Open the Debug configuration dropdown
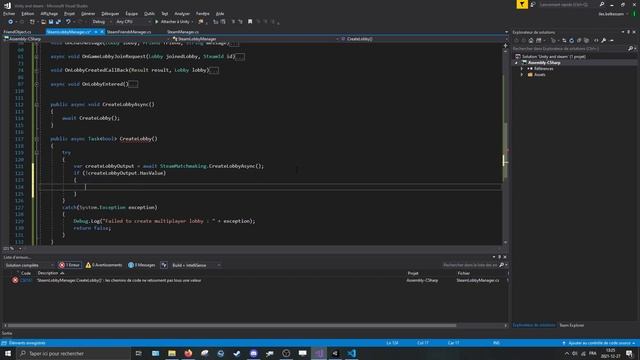This screenshot has height=360, width=640. [101, 22]
